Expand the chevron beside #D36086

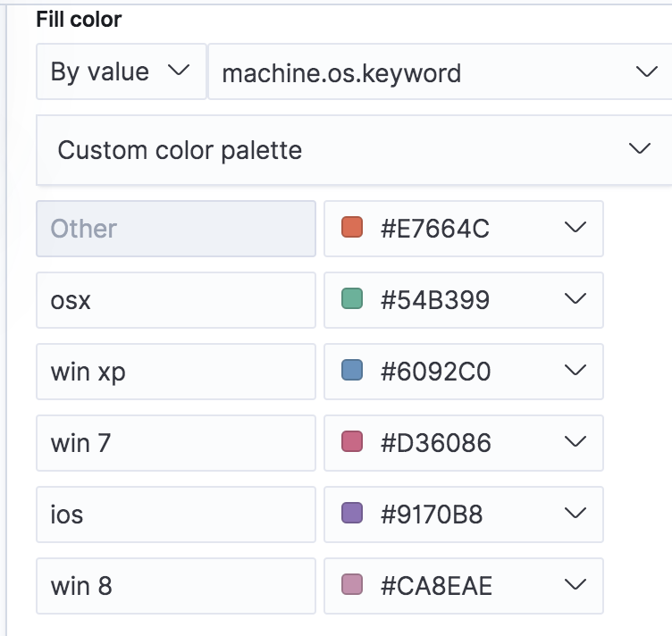tap(576, 442)
